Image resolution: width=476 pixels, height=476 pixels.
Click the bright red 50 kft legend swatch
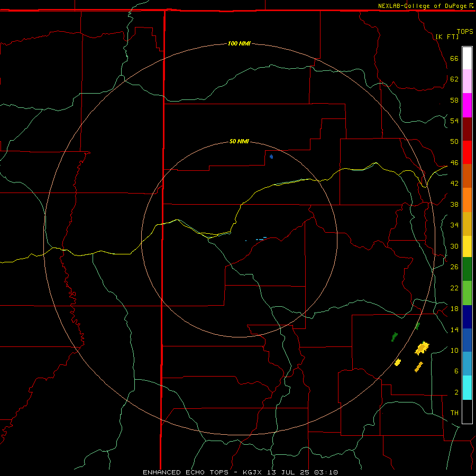click(467, 152)
